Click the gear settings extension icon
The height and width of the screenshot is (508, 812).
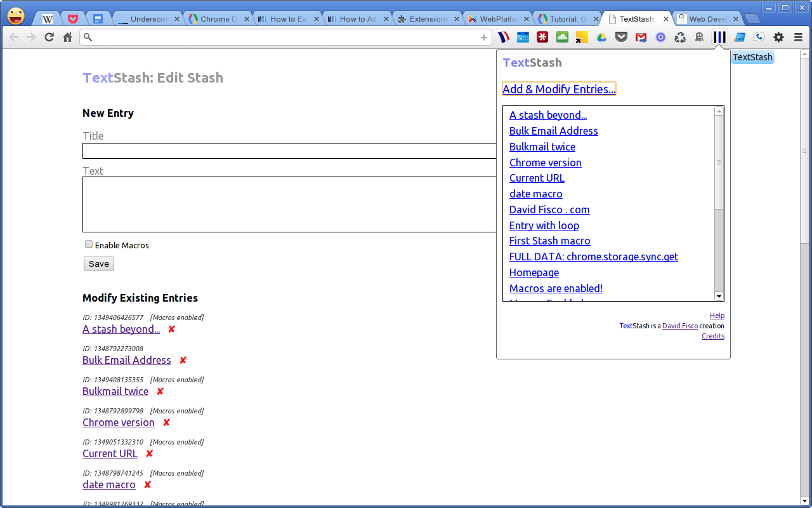[778, 37]
